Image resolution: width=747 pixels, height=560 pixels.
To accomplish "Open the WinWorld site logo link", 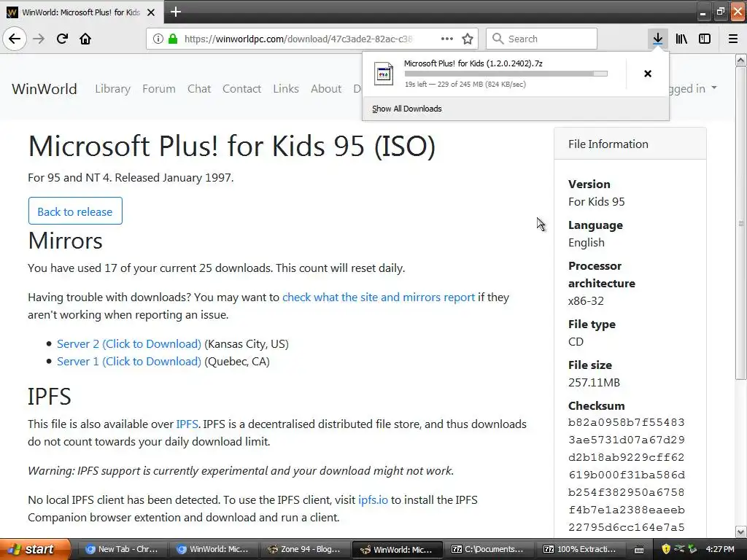I will coord(44,88).
